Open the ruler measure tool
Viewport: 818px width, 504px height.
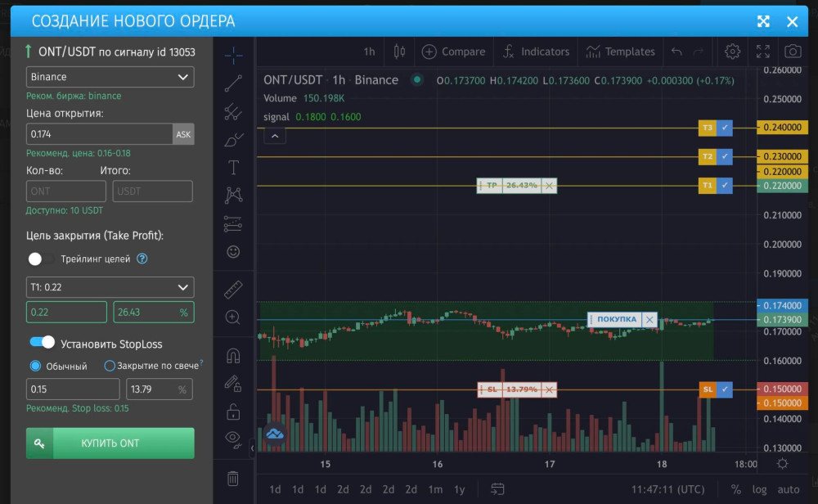[x=233, y=289]
